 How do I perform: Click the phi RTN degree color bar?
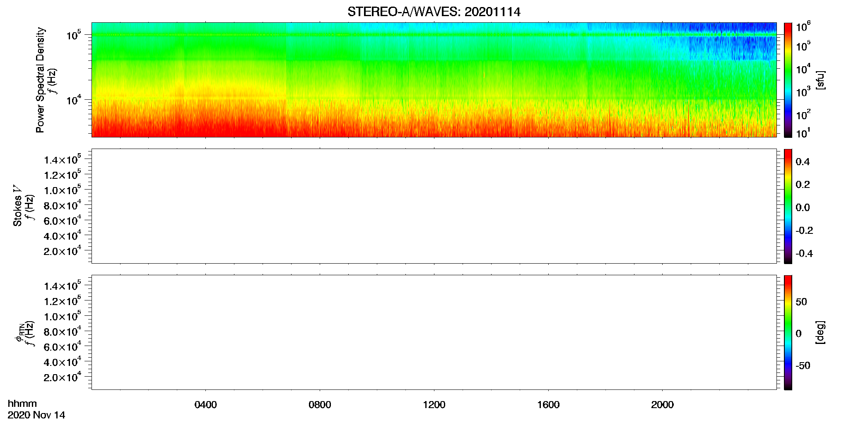[x=788, y=332]
